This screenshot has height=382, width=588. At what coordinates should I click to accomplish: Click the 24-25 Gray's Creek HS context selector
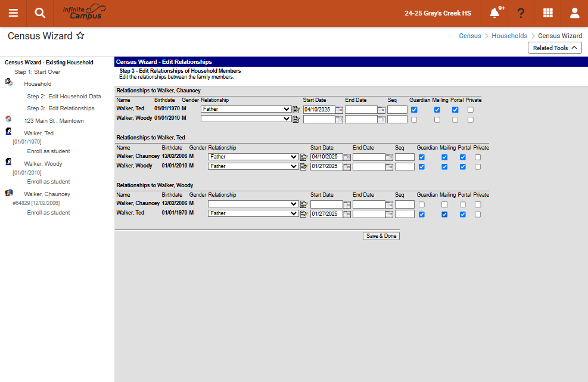[x=438, y=13]
